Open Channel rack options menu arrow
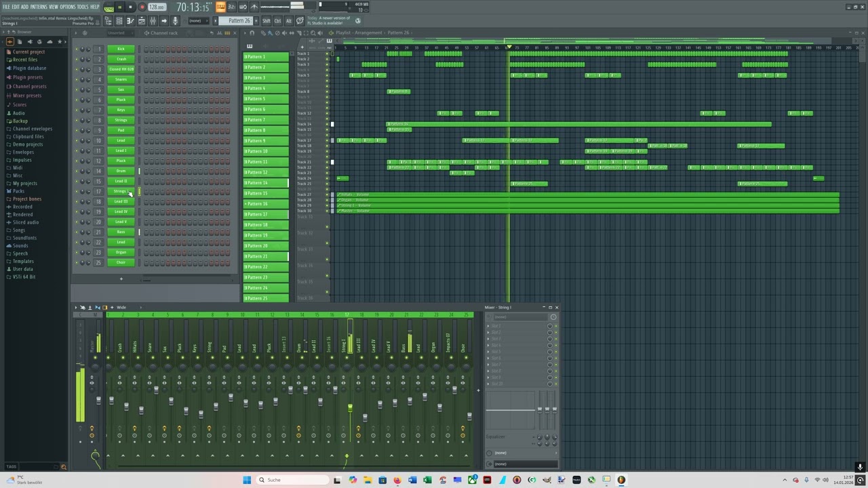Image resolution: width=868 pixels, height=488 pixels. [x=76, y=33]
